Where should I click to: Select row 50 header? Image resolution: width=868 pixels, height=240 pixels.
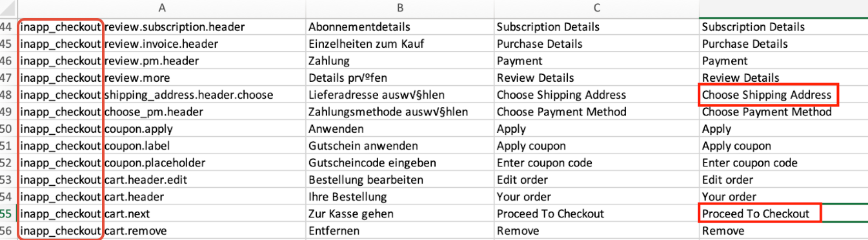click(8, 129)
